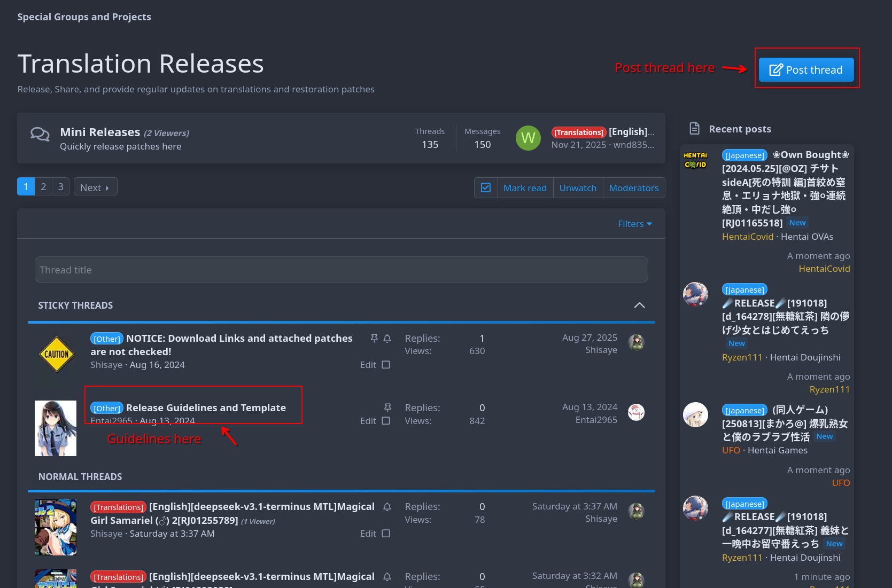Switch to page 2 of threads
Screen dimensions: 892x588
[x=43, y=186]
